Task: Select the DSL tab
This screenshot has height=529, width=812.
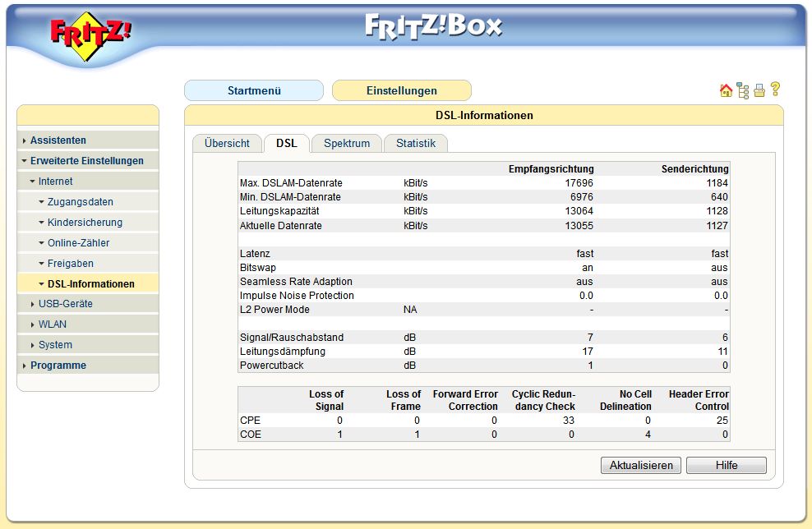Action: pos(286,144)
